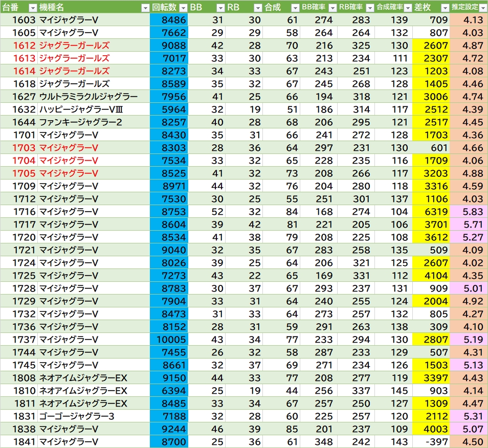Select 差枚 cell 4104 in row 1725

(x=431, y=276)
